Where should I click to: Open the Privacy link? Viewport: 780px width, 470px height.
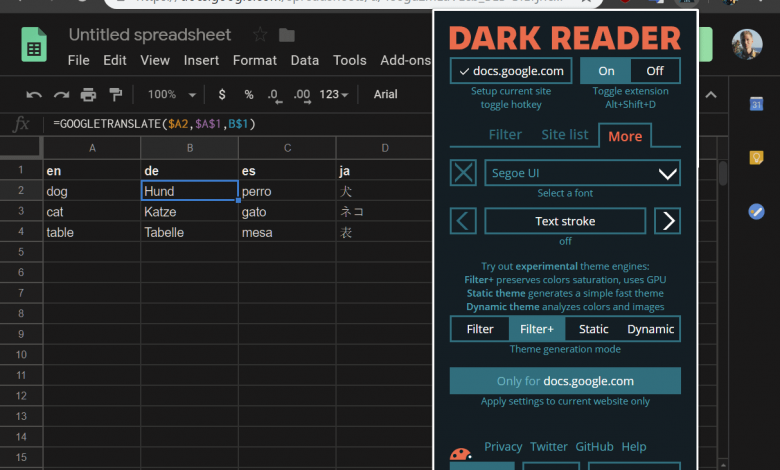coord(503,447)
